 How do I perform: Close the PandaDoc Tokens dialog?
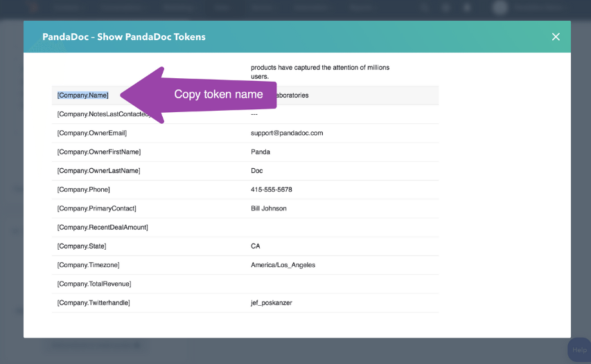click(556, 37)
